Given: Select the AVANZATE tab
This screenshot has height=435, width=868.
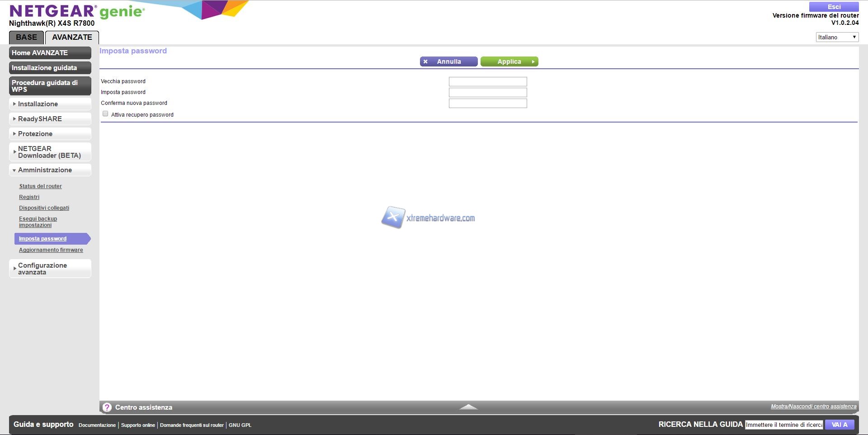Looking at the screenshot, I should 72,38.
